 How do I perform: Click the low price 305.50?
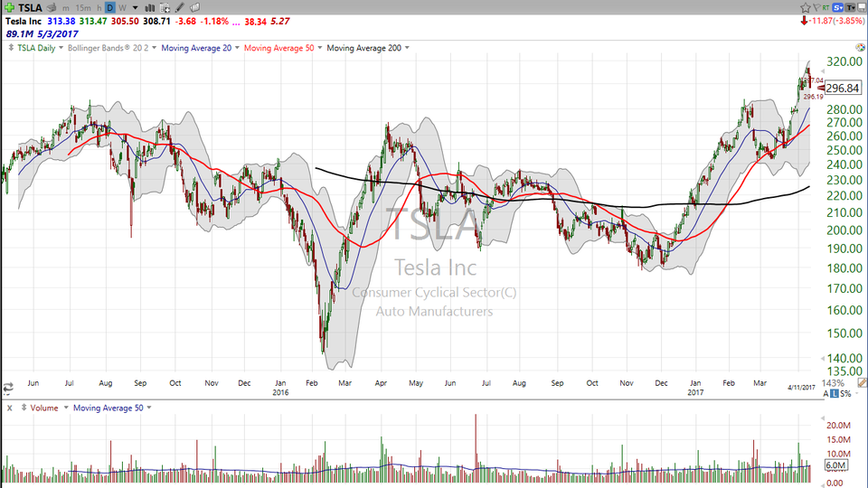pyautogui.click(x=125, y=21)
